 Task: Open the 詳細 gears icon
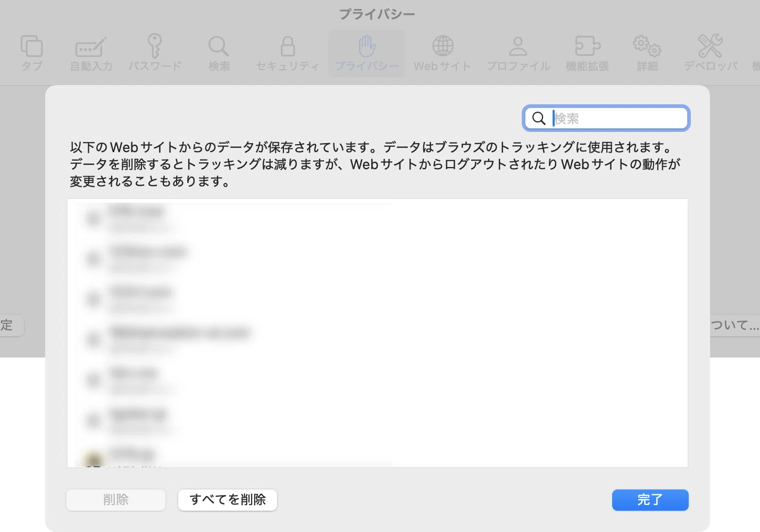[647, 46]
